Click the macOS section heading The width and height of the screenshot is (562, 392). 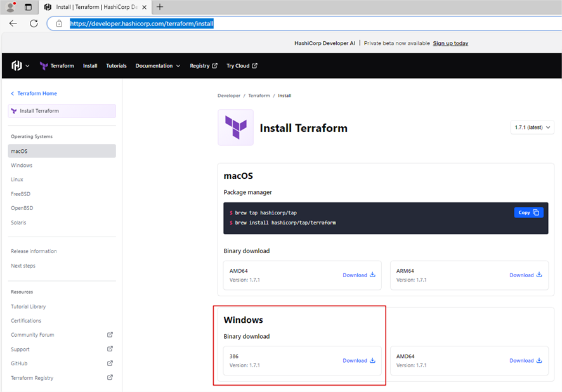239,176
